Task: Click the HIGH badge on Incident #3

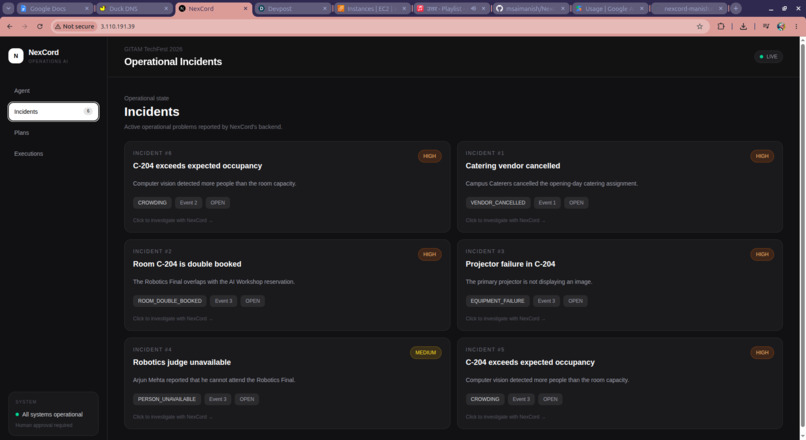Action: coord(762,254)
